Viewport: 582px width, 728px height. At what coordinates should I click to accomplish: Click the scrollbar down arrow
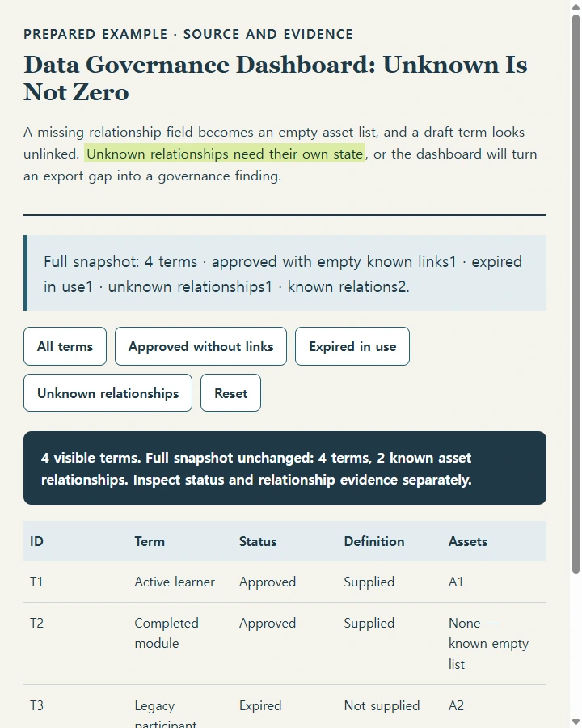pyautogui.click(x=576, y=722)
